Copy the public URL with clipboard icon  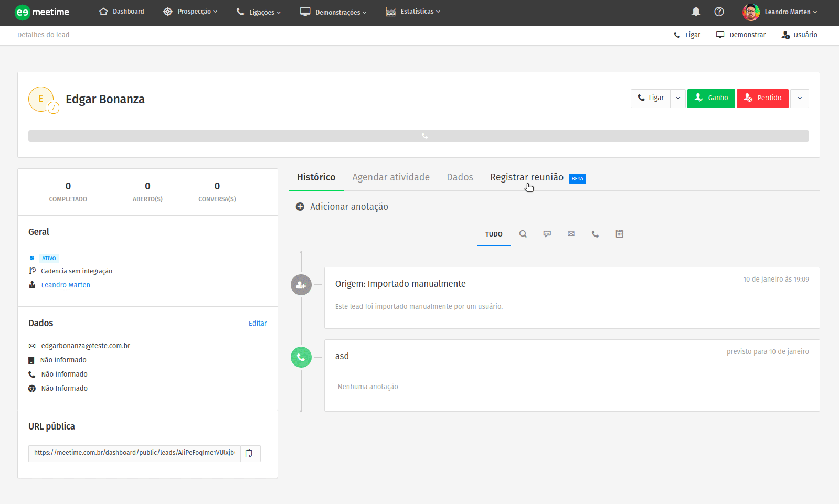click(249, 453)
